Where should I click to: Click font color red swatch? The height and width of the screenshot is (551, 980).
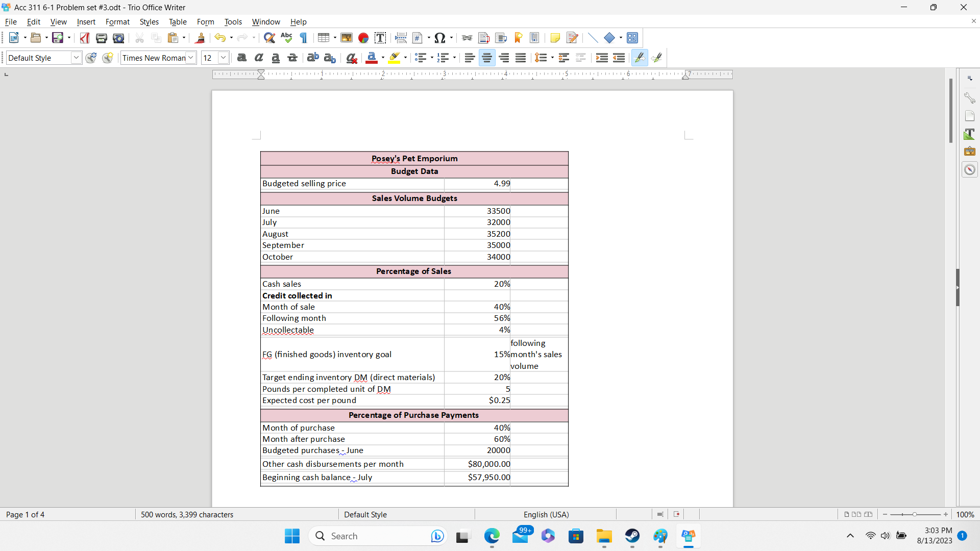point(372,58)
